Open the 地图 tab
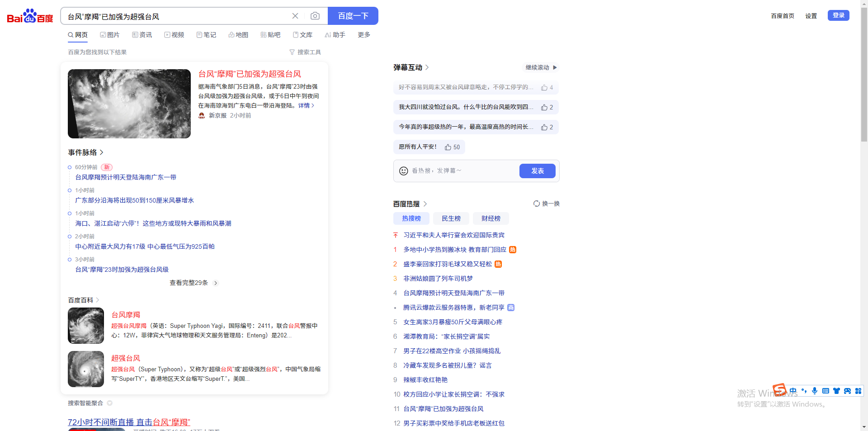This screenshot has height=431, width=868. click(x=238, y=35)
